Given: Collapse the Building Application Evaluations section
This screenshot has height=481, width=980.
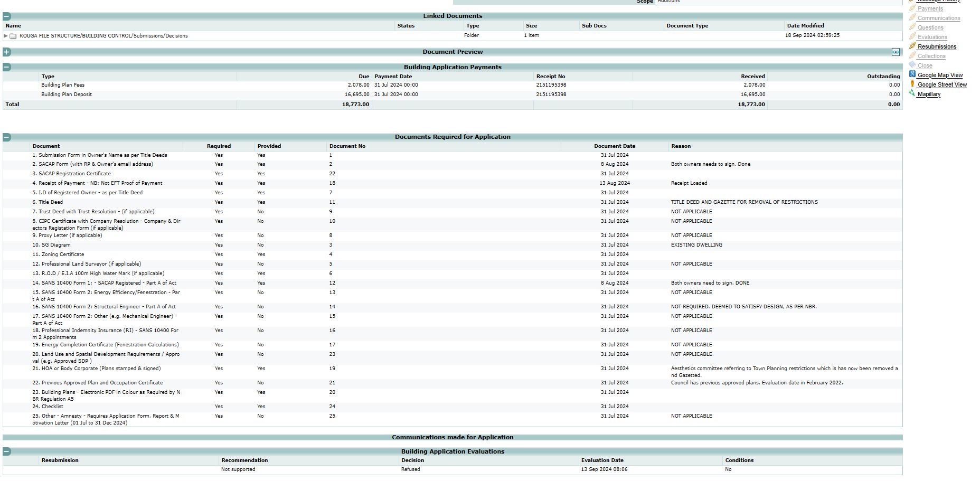Looking at the screenshot, I should coord(7,451).
